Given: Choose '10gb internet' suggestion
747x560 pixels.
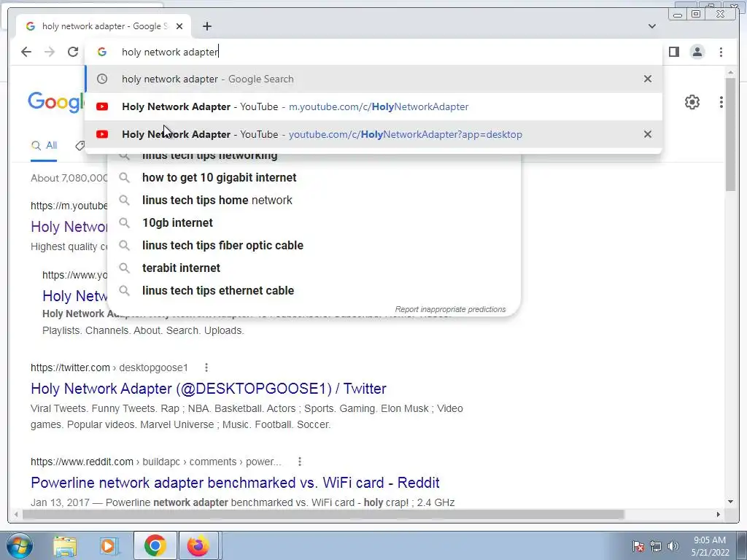Looking at the screenshot, I should 314,223.
